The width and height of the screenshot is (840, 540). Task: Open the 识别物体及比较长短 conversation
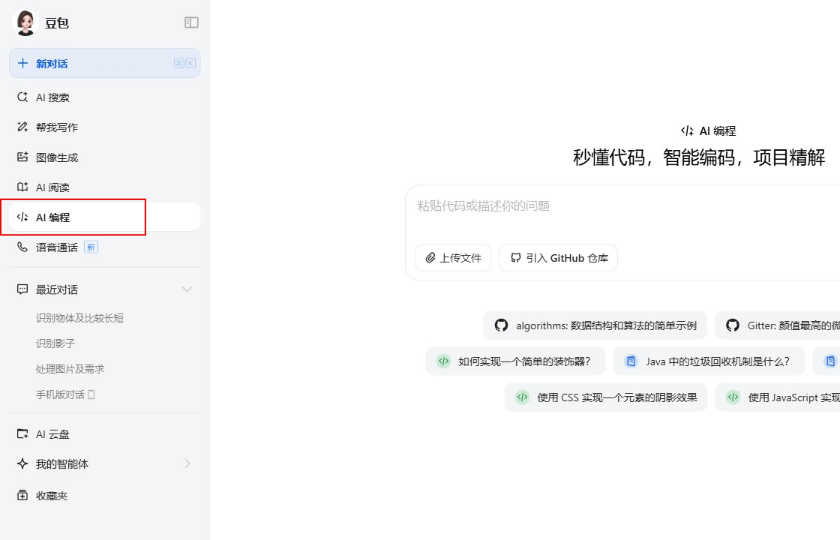pyautogui.click(x=80, y=318)
